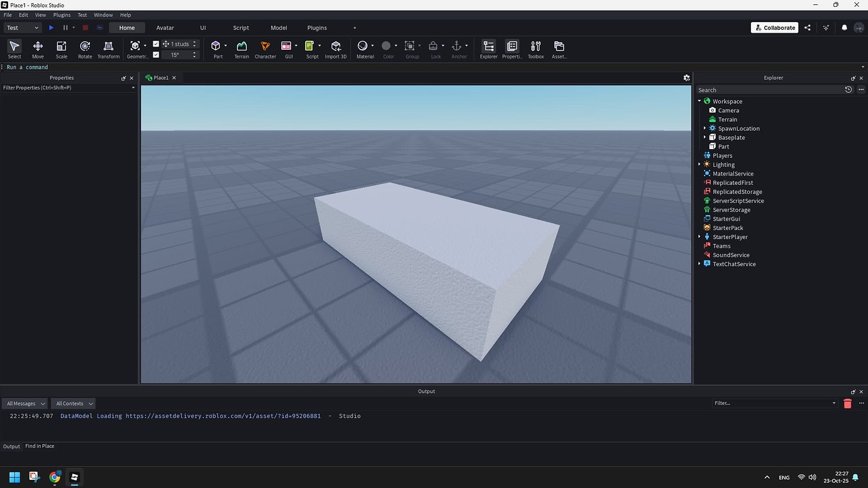Viewport: 868px width, 488px height.
Task: Switch to the Avatar ribbon tab
Action: click(x=165, y=28)
